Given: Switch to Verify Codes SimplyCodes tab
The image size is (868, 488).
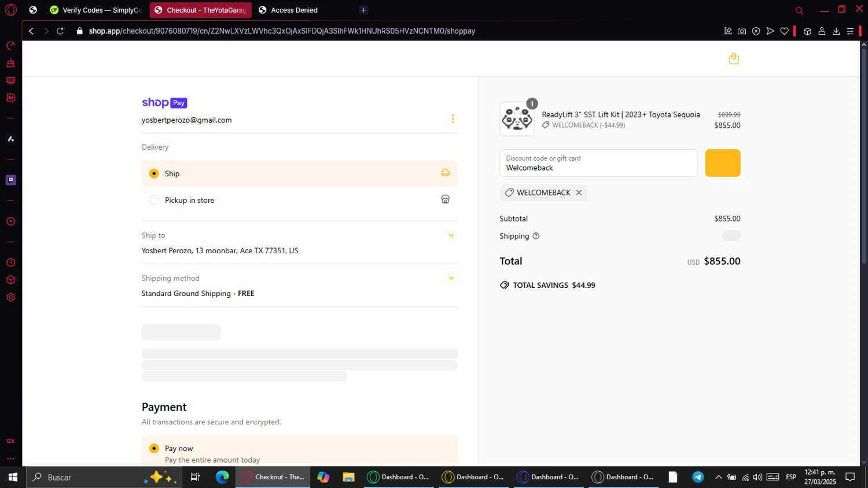Looking at the screenshot, I should (96, 10).
